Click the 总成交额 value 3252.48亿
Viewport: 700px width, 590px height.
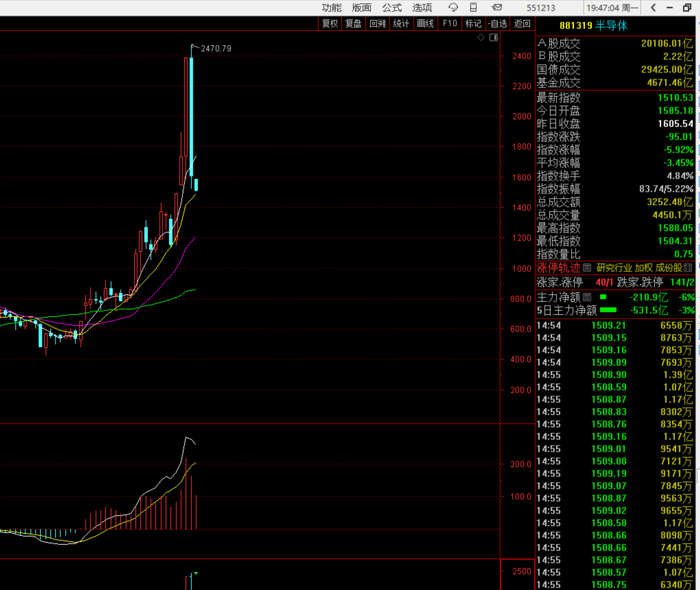(670, 202)
